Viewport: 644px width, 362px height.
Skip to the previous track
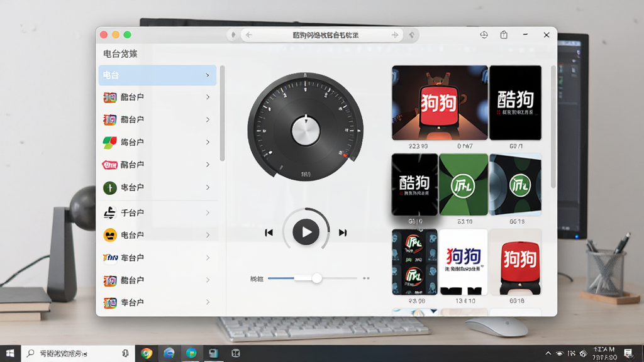269,233
